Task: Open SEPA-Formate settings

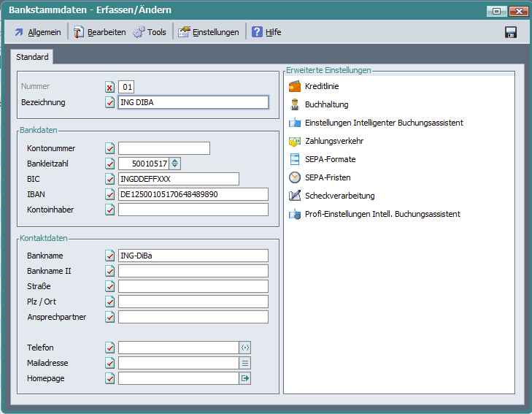Action: pos(330,159)
